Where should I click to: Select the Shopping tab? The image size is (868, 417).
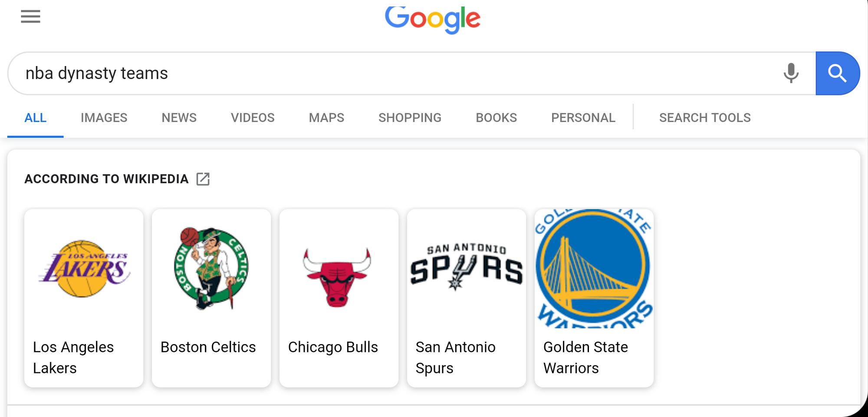(x=410, y=118)
